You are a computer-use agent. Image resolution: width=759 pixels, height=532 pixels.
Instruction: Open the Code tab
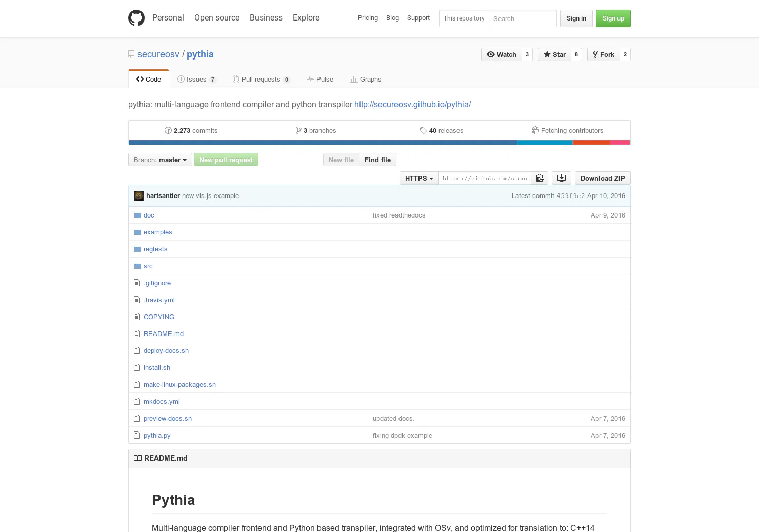point(149,79)
